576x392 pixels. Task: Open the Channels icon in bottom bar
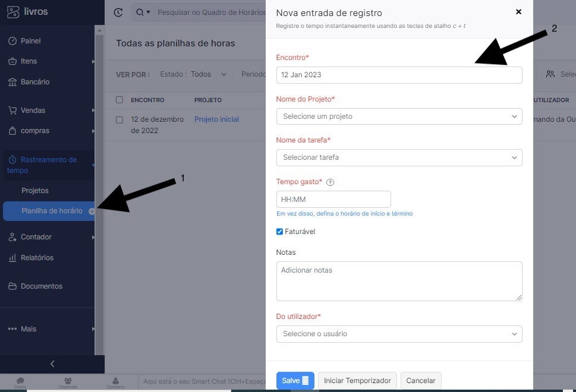coord(68,382)
